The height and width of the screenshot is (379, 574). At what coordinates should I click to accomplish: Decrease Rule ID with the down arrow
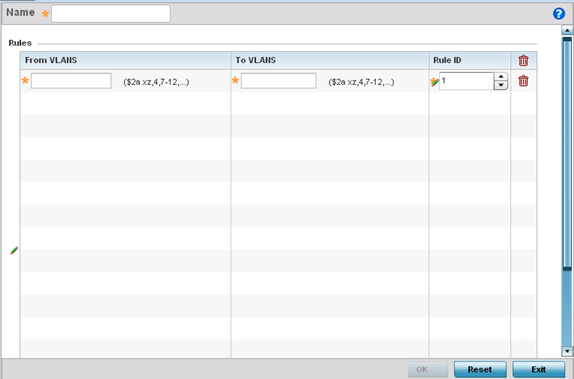(x=500, y=85)
